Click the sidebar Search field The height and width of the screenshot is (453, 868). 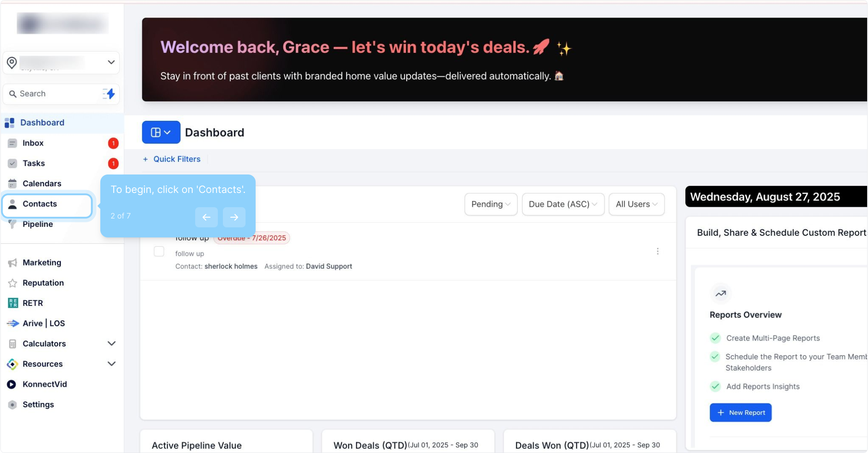coord(55,94)
